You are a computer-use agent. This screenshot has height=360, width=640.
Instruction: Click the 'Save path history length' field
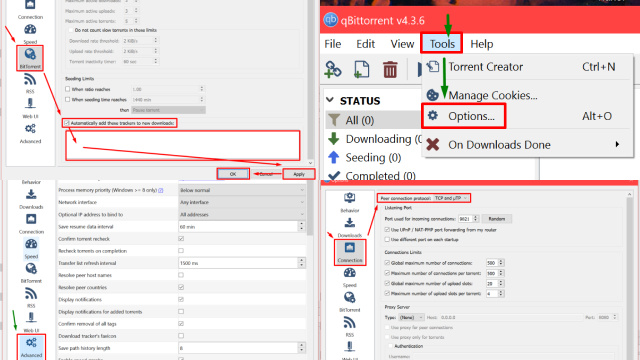(239, 348)
